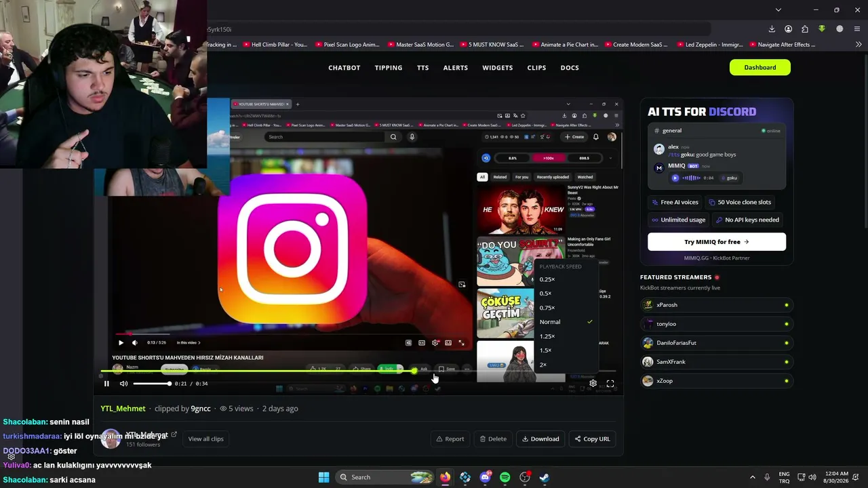Screen dimensions: 868x488
Task: Open the clip player settings gear
Action: click(593, 384)
